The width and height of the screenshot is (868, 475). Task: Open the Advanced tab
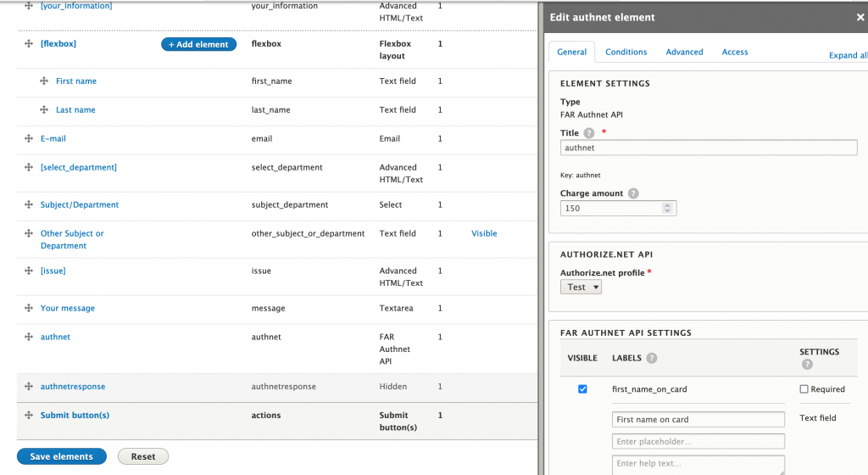[684, 53]
